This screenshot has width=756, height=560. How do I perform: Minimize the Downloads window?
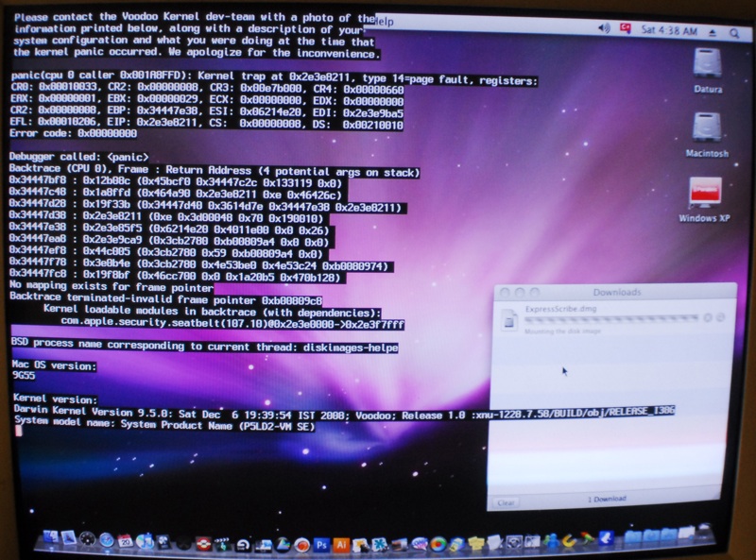pos(520,292)
